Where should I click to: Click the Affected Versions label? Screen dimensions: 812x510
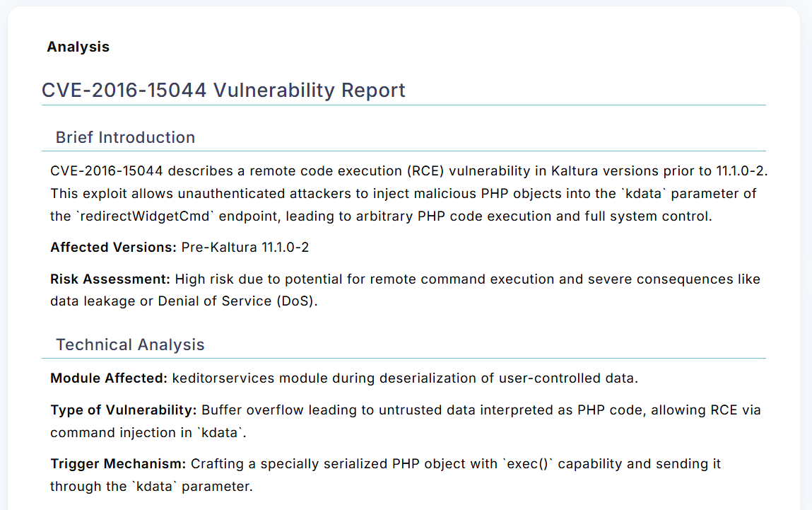click(113, 248)
